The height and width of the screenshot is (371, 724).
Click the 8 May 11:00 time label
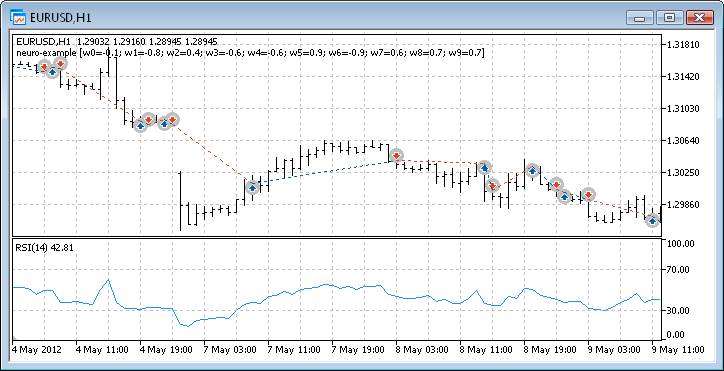tap(487, 349)
